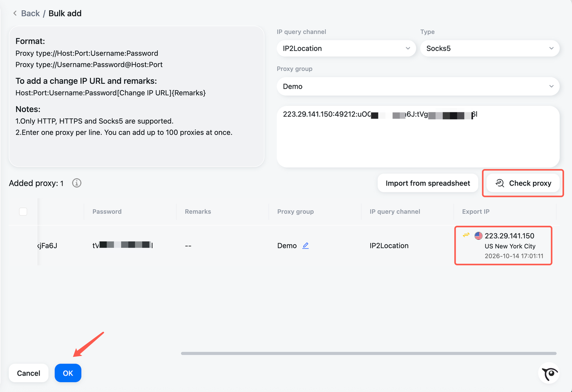The height and width of the screenshot is (392, 572).
Task: Click the magnifier icon in Check proxy
Action: point(500,183)
